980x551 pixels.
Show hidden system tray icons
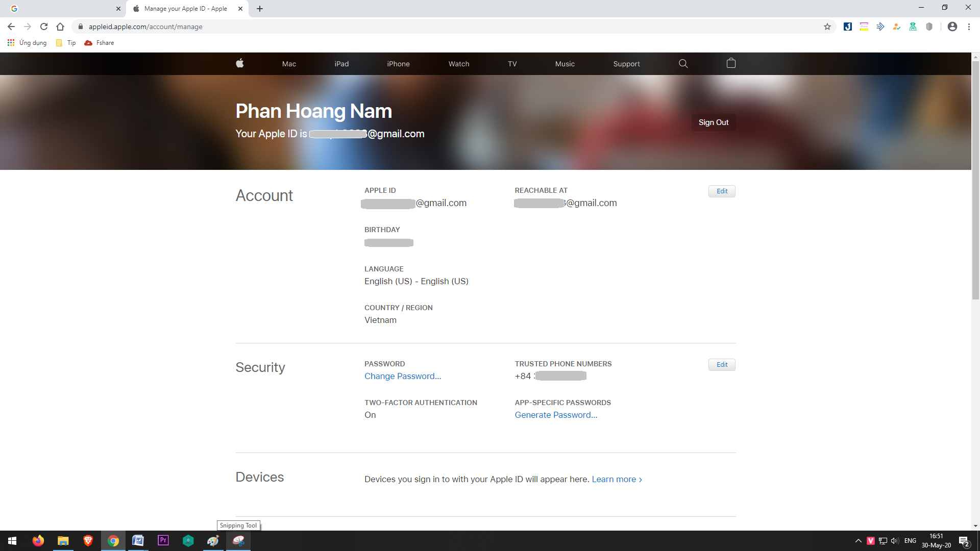click(859, 541)
